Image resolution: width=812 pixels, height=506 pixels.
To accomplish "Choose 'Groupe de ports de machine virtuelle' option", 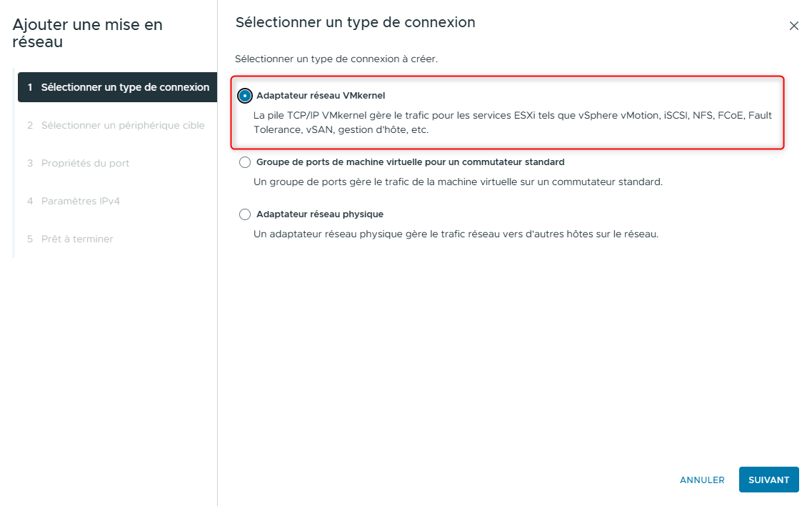I will click(245, 162).
